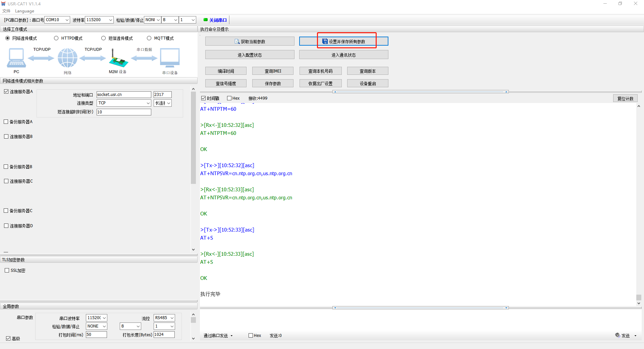The image size is (644, 349).
Task: Click the save disk icon on set-parameters button
Action: point(325,42)
